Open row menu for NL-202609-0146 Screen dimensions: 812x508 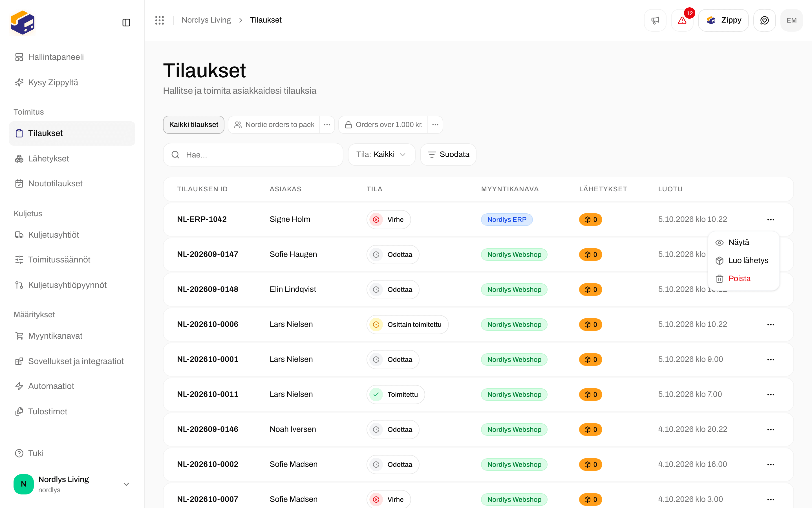pos(771,429)
